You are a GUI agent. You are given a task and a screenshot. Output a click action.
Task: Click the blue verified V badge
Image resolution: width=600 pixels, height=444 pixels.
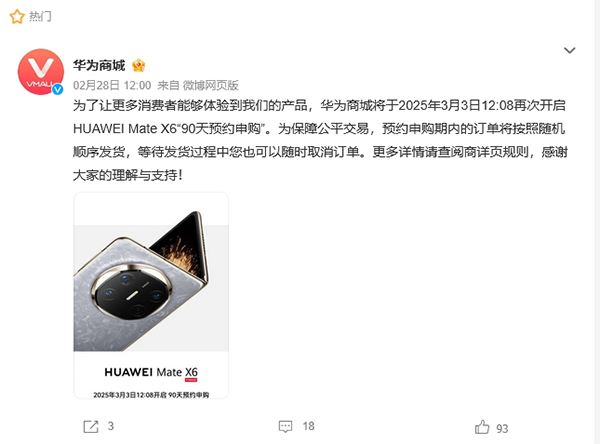pyautogui.click(x=57, y=89)
